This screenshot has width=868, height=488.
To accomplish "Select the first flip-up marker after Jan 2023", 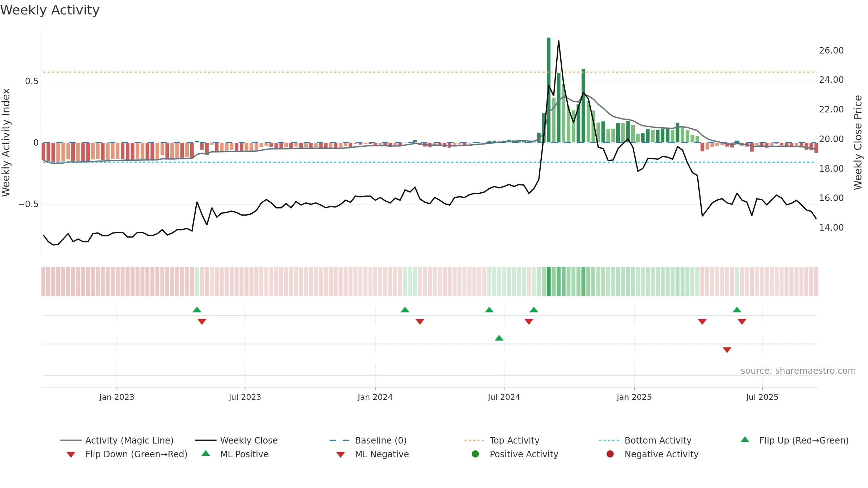I will pyautogui.click(x=197, y=310).
